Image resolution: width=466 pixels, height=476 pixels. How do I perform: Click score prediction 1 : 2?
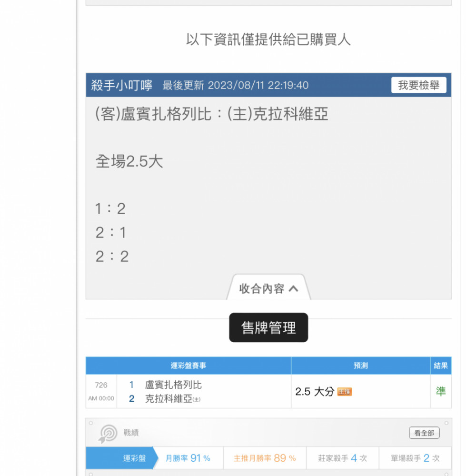coord(110,209)
